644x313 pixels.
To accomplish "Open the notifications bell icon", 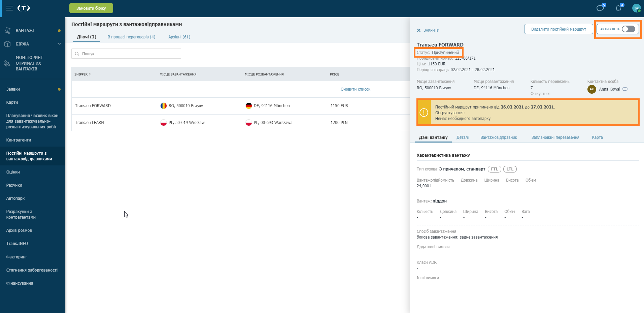I will [618, 8].
